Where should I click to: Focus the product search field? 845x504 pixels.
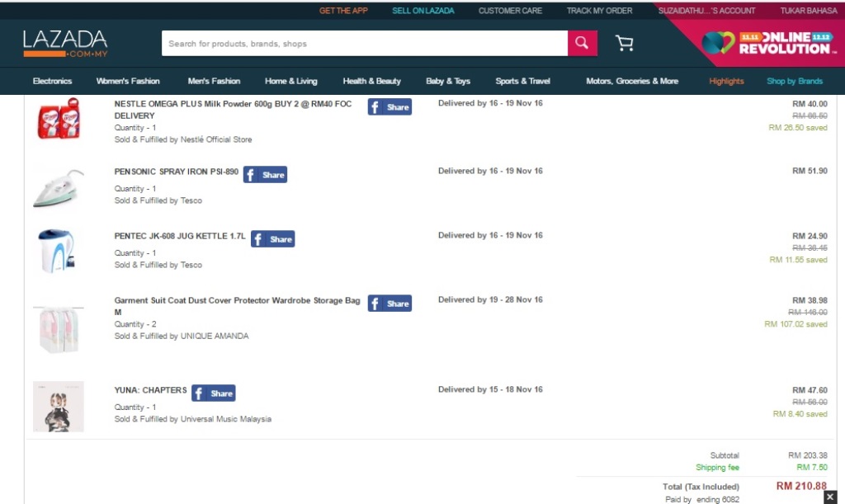pyautogui.click(x=364, y=43)
